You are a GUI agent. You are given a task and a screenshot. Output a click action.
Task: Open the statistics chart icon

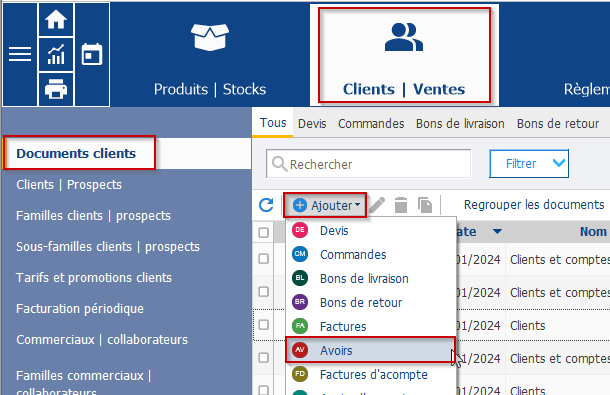coord(56,54)
